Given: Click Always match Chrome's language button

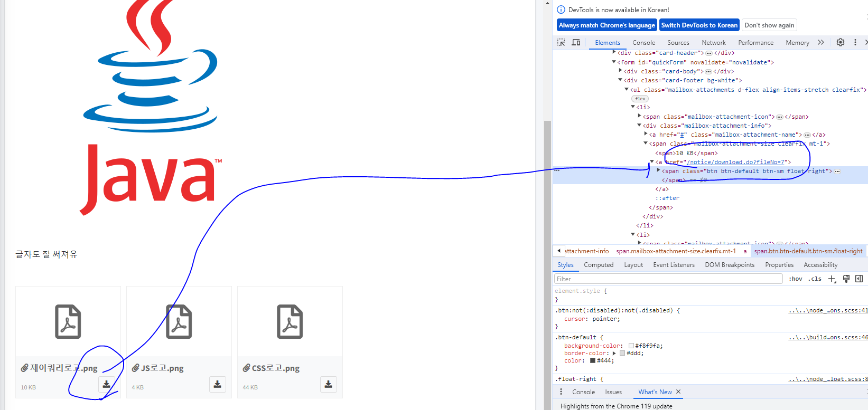Looking at the screenshot, I should click(607, 25).
